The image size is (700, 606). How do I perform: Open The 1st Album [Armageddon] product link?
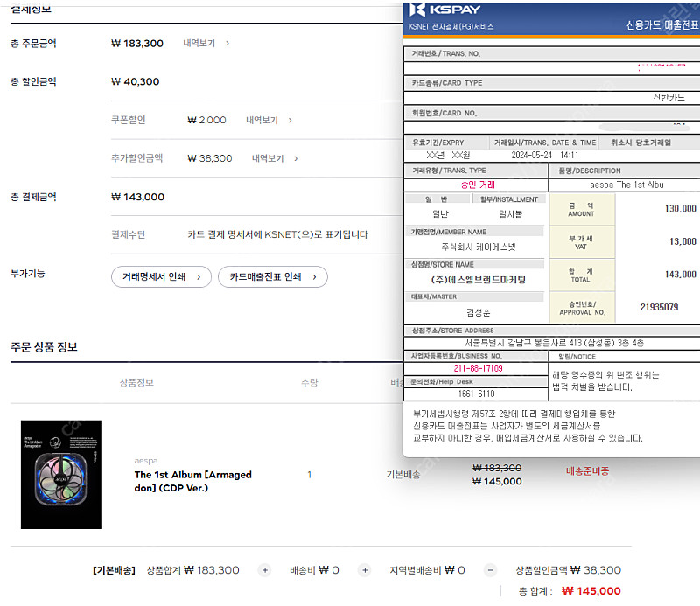(192, 481)
